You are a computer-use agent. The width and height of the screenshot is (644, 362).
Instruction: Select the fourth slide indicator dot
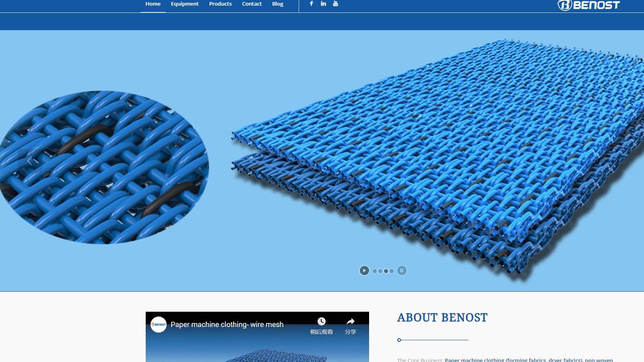coord(392,271)
